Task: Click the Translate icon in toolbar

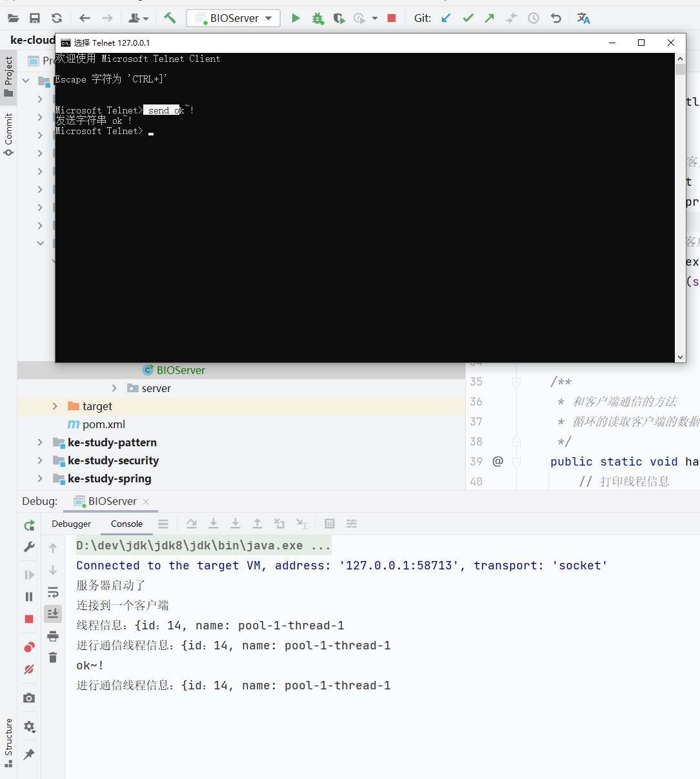Action: 583,18
